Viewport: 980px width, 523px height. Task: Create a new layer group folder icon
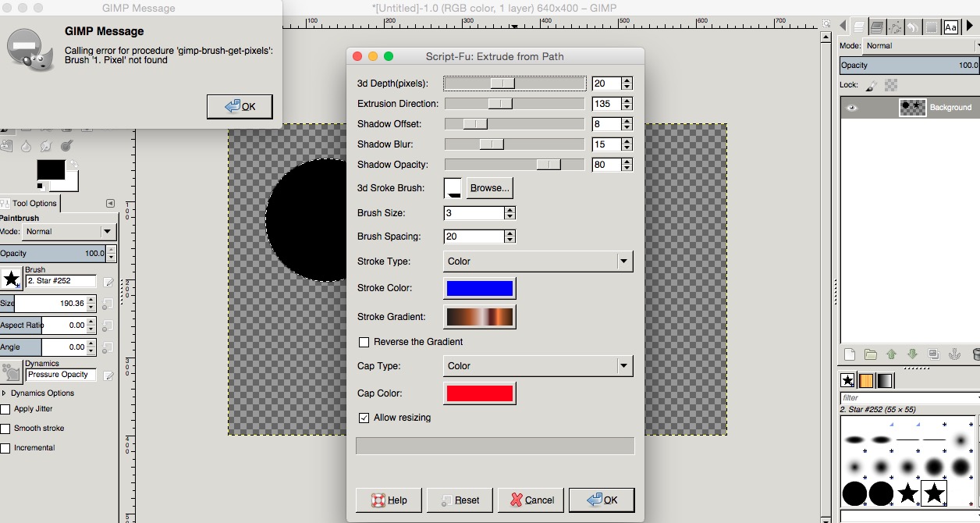tap(870, 354)
